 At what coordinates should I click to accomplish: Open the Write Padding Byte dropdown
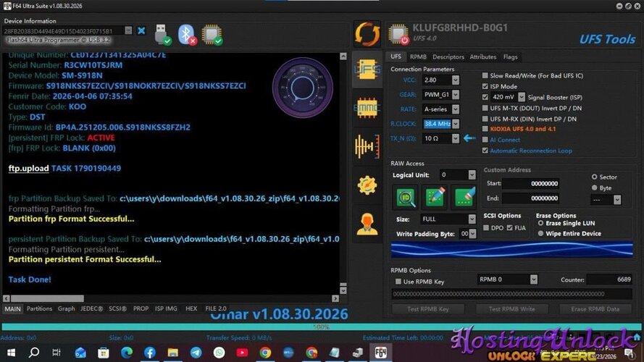(473, 234)
